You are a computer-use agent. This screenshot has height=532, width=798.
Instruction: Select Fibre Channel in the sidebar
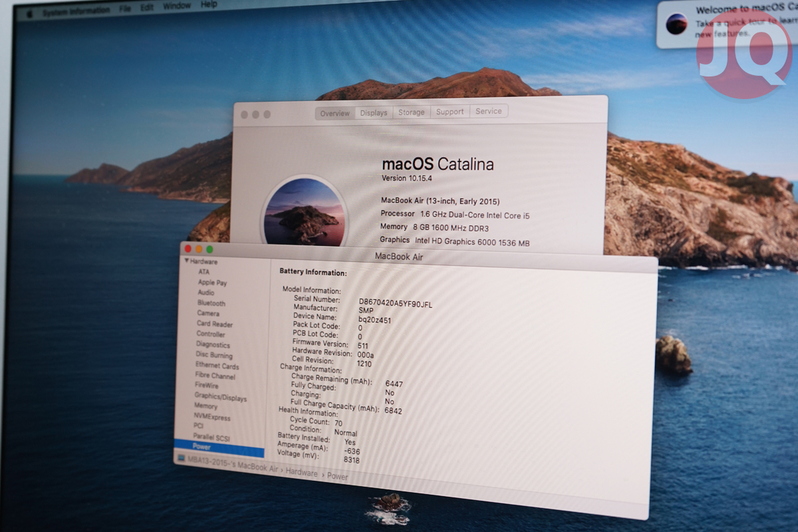[x=215, y=376]
